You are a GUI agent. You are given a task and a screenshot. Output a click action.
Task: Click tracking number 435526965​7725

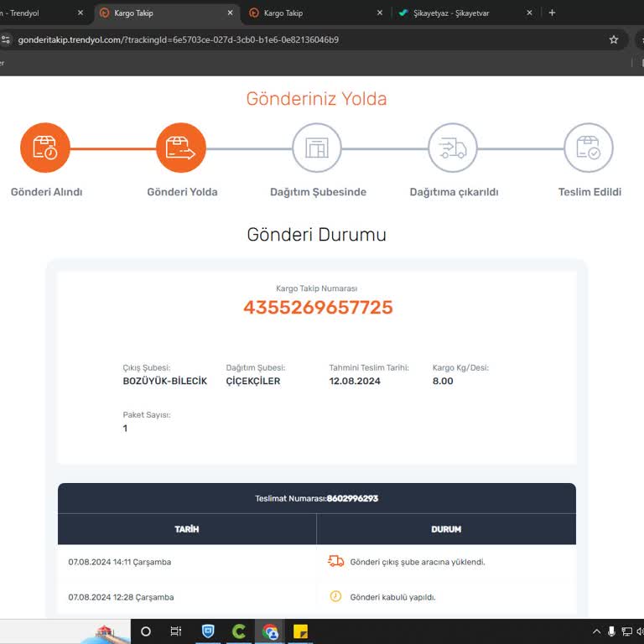pyautogui.click(x=318, y=307)
